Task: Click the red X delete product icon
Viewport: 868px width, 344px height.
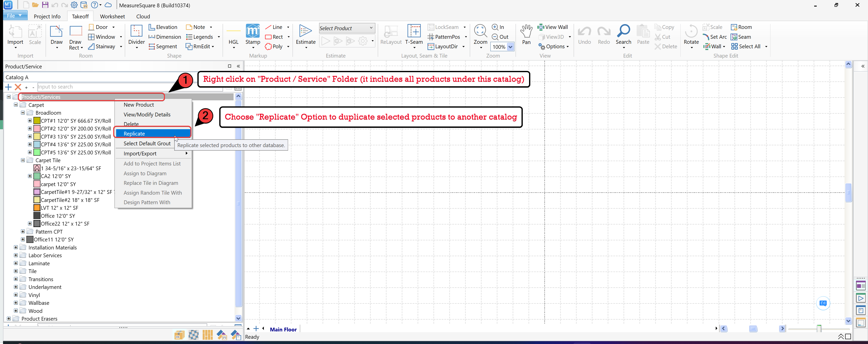Action: point(18,87)
